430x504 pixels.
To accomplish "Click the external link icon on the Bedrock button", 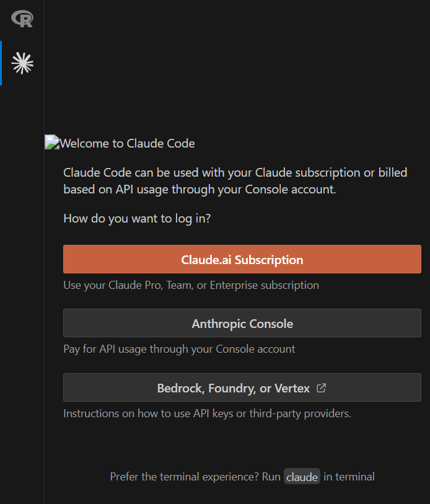I will click(x=321, y=388).
